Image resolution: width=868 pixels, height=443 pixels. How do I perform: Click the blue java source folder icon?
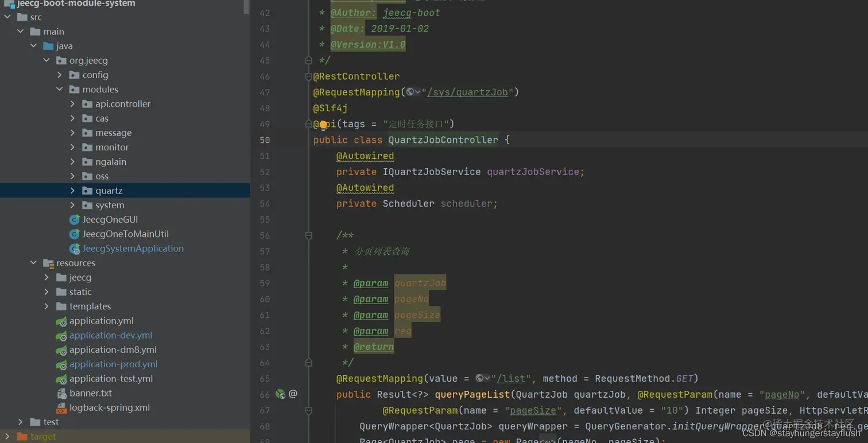48,46
